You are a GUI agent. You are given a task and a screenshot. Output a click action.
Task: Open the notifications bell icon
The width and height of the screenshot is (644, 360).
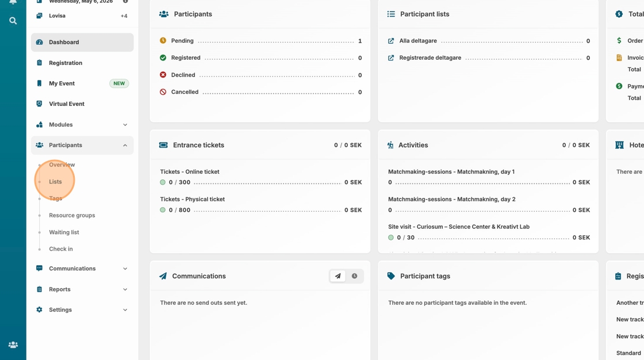[13, 2]
